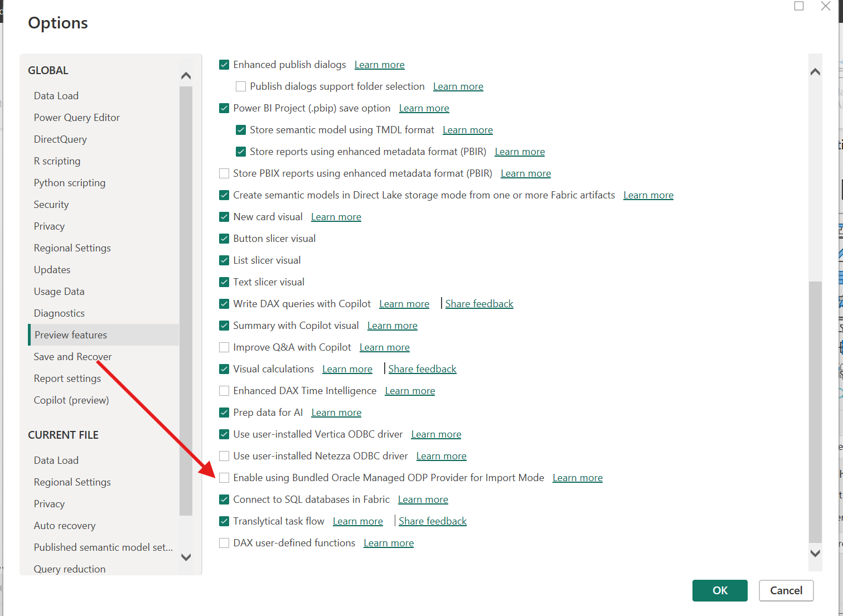
Task: Click OK to apply settings
Action: [x=720, y=590]
